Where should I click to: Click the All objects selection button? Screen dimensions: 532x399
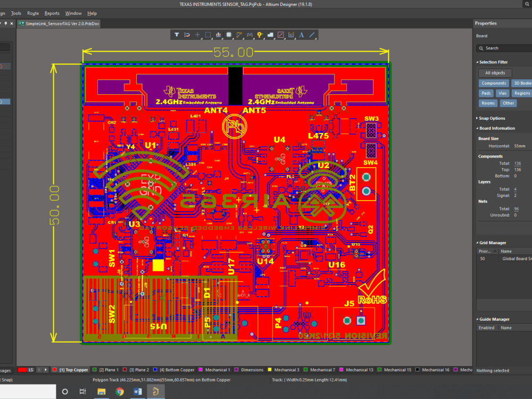pyautogui.click(x=495, y=73)
